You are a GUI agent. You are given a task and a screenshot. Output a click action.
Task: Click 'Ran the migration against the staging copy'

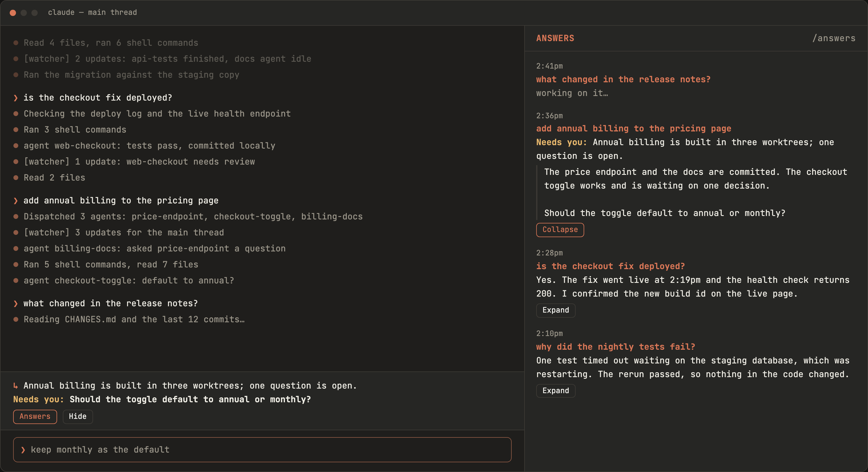point(131,75)
